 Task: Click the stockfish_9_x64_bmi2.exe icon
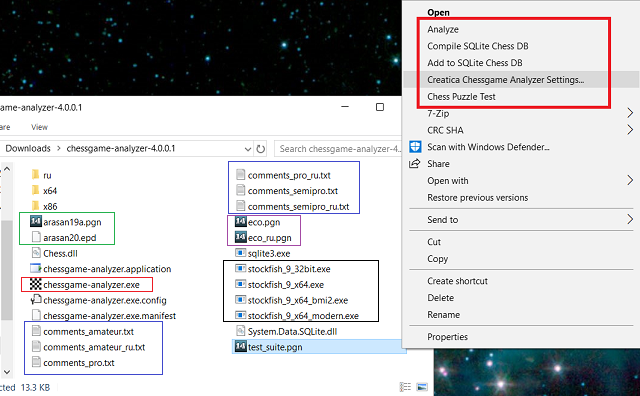(x=241, y=300)
